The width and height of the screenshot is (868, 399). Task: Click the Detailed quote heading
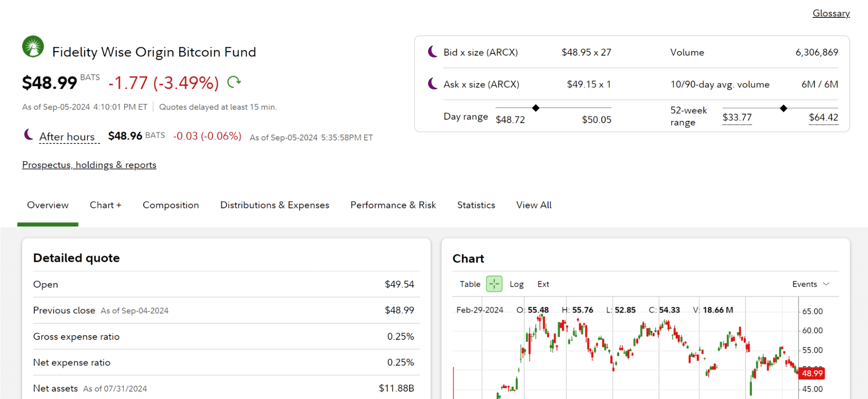76,258
